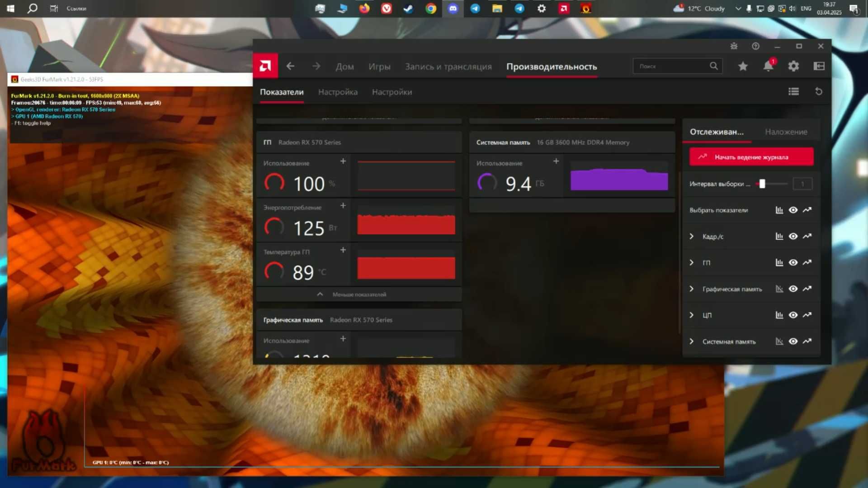This screenshot has height=488, width=868.
Task: Go back with the left arrow
Action: click(x=290, y=66)
